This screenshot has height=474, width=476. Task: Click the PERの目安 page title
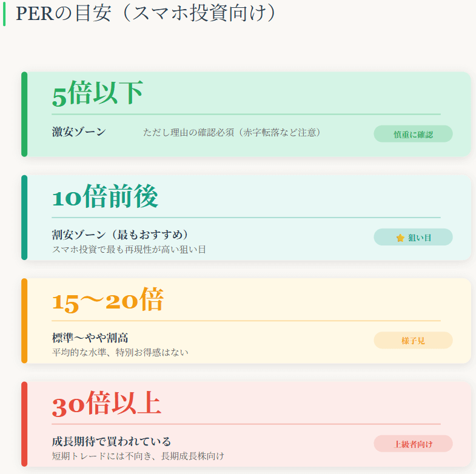pos(146,13)
